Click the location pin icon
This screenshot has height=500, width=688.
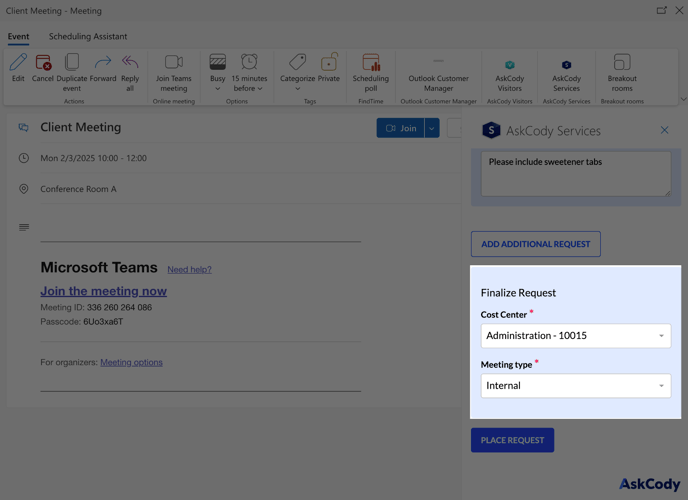(x=24, y=189)
